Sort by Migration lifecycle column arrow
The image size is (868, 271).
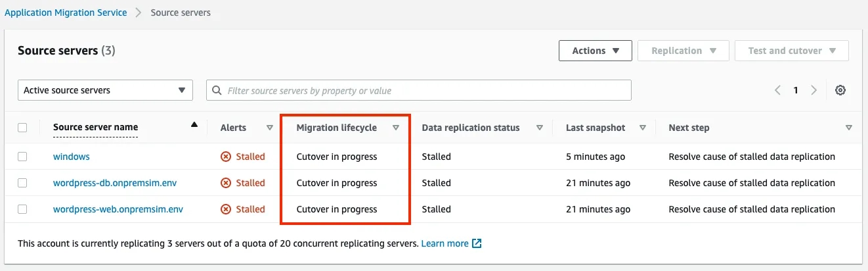396,128
